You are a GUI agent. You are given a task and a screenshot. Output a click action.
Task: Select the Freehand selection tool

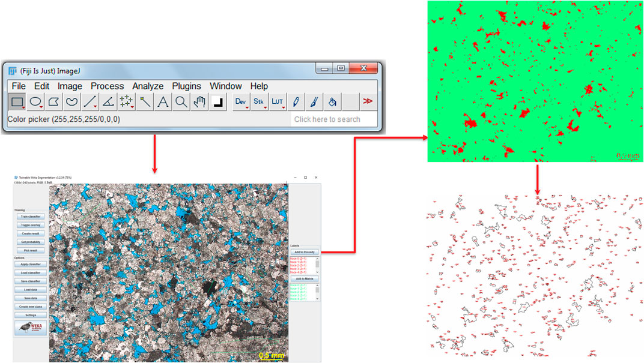[71, 102]
